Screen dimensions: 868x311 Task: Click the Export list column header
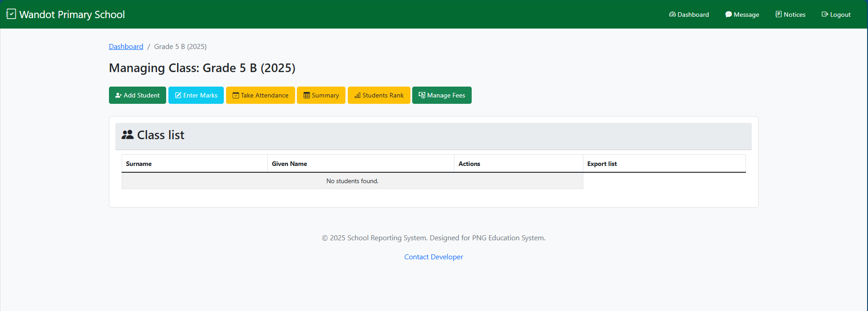click(x=602, y=164)
